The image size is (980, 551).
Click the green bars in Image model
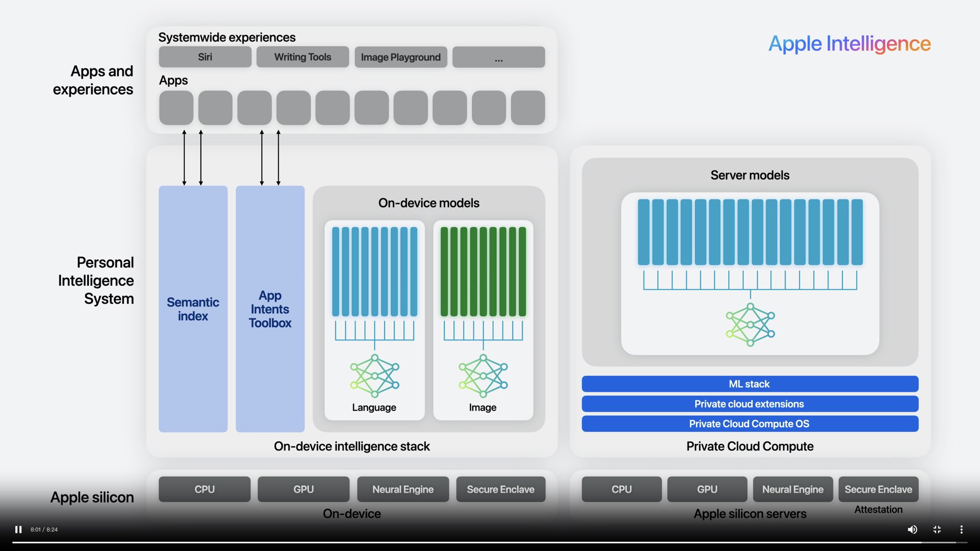click(x=483, y=271)
